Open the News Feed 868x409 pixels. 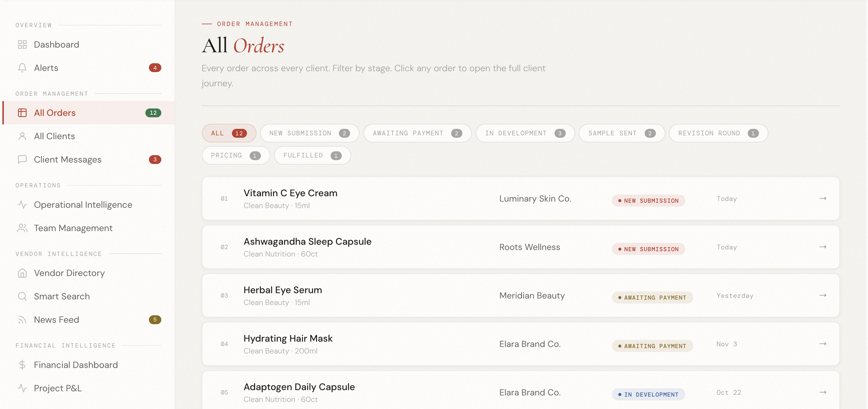(x=89, y=320)
